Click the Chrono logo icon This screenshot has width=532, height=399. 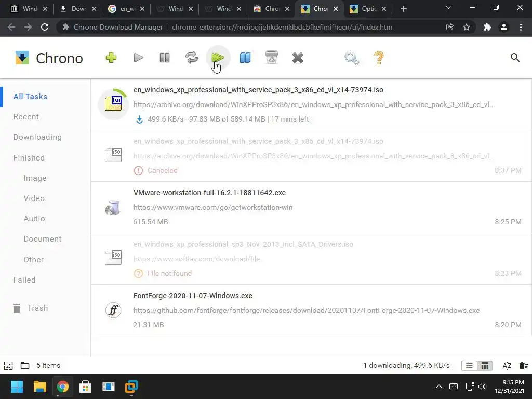click(22, 58)
